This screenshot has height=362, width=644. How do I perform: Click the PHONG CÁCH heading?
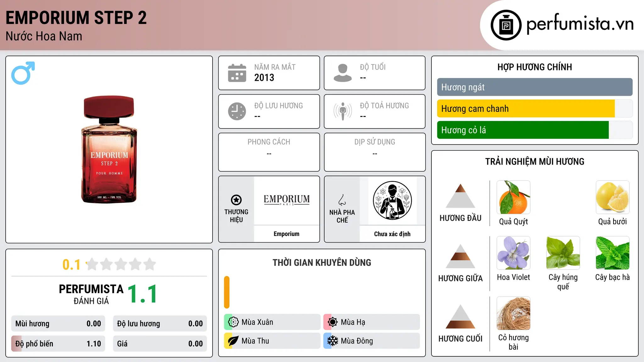(269, 142)
